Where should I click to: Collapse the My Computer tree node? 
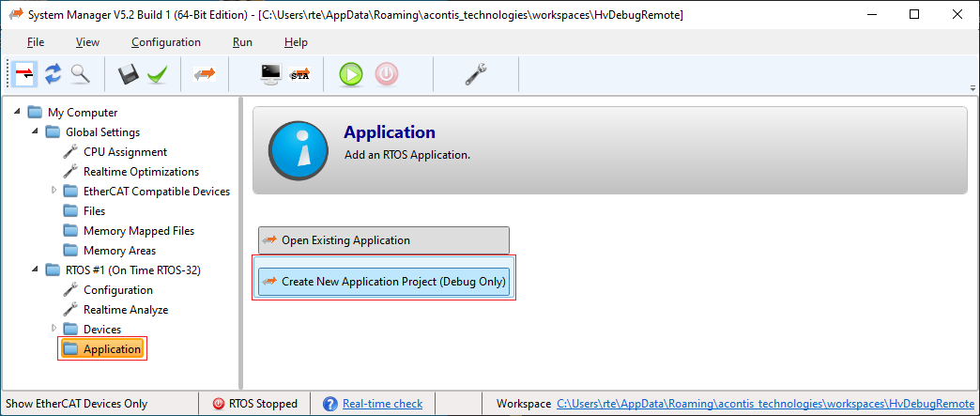coord(17,113)
